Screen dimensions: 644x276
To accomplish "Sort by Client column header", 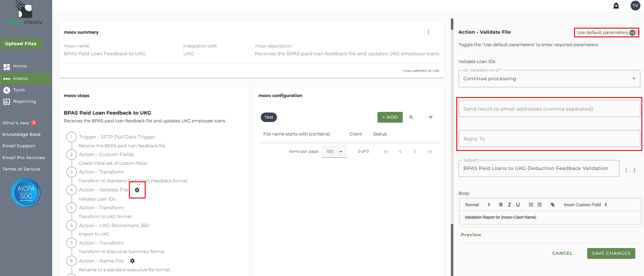I will [356, 134].
